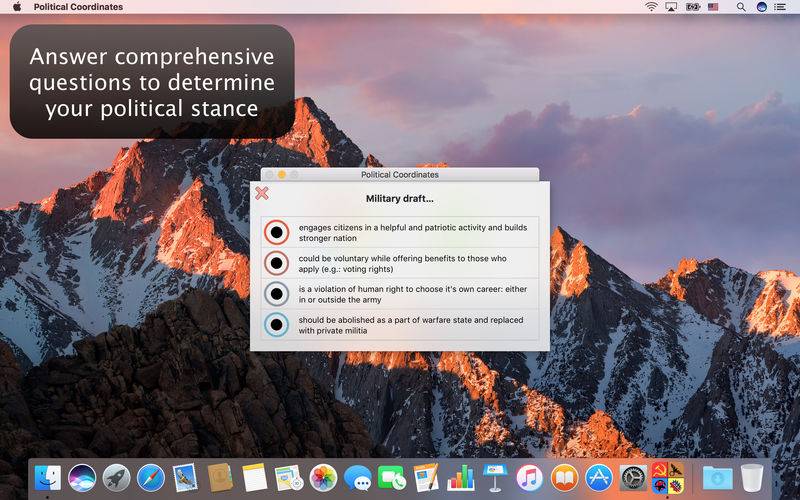The width and height of the screenshot is (800, 500).
Task: Open Downloads folder in Dock
Action: tap(717, 478)
